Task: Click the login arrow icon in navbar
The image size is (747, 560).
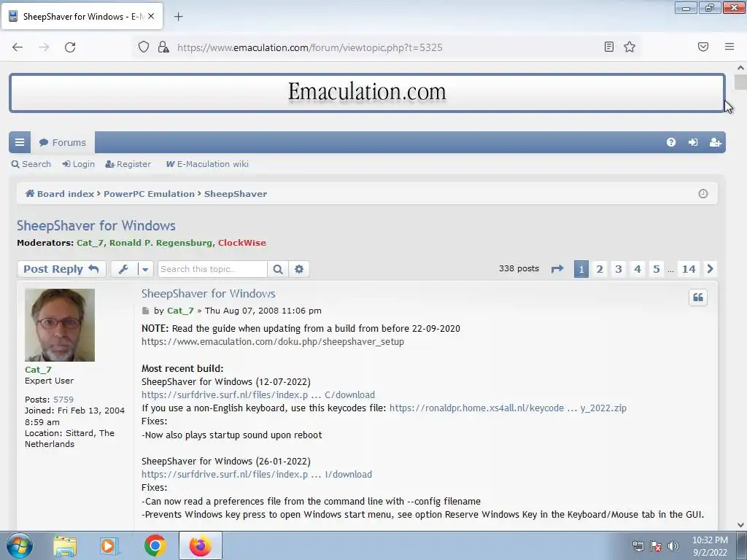Action: point(693,142)
